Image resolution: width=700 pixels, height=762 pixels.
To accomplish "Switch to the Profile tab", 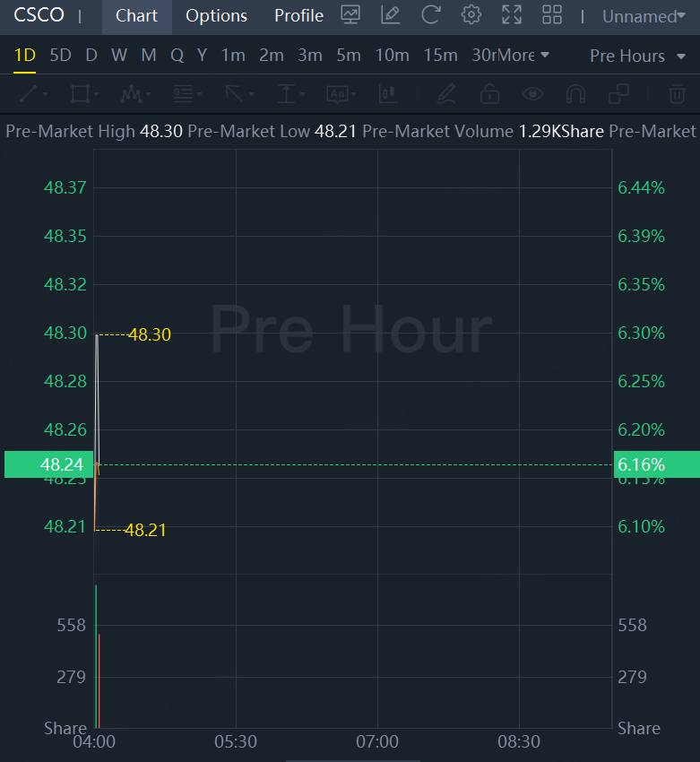I will pyautogui.click(x=298, y=16).
